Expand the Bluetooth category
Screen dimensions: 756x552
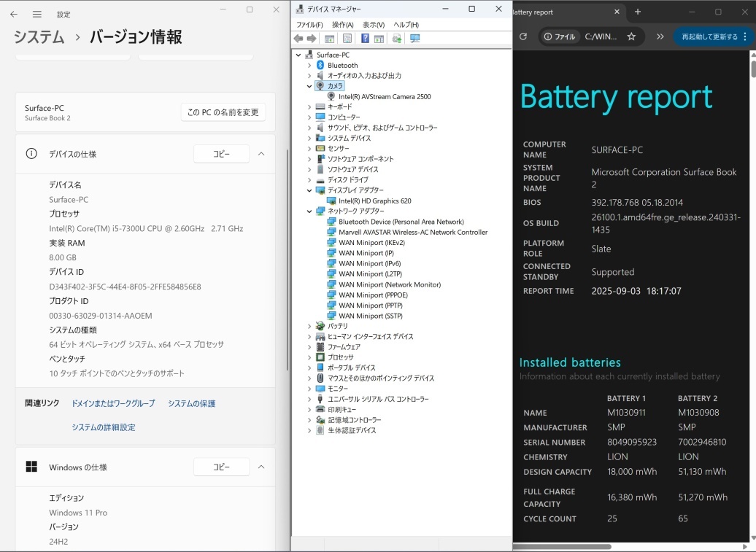[x=309, y=65]
